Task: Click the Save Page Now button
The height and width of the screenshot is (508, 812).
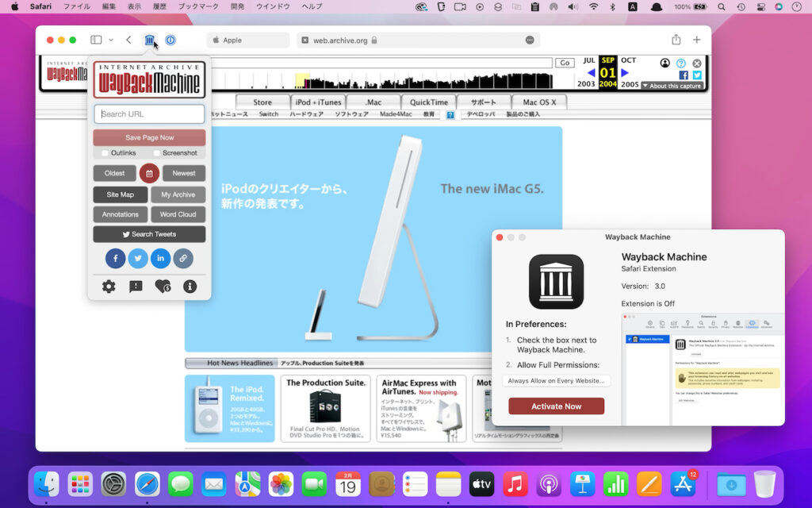Action: 149,137
